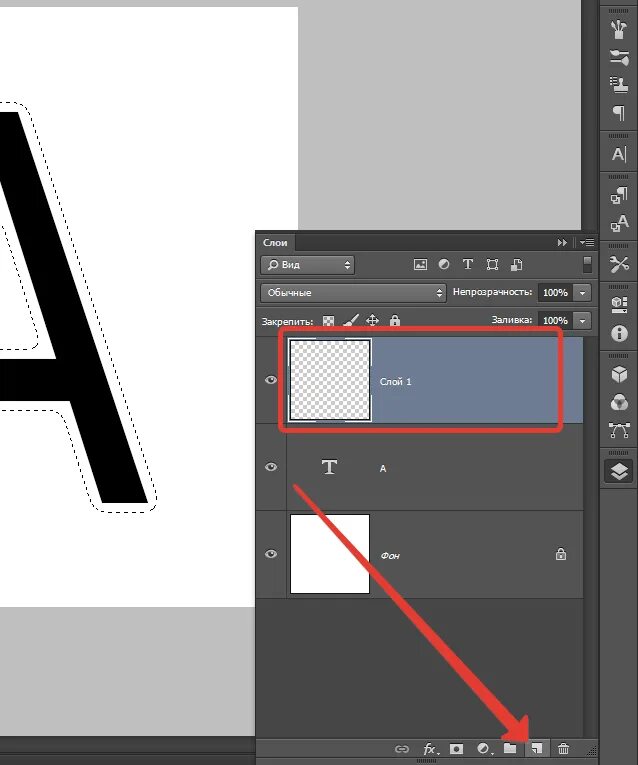Open the Tool Presets wrench icon
Viewport: 638px width, 765px height.
(619, 264)
